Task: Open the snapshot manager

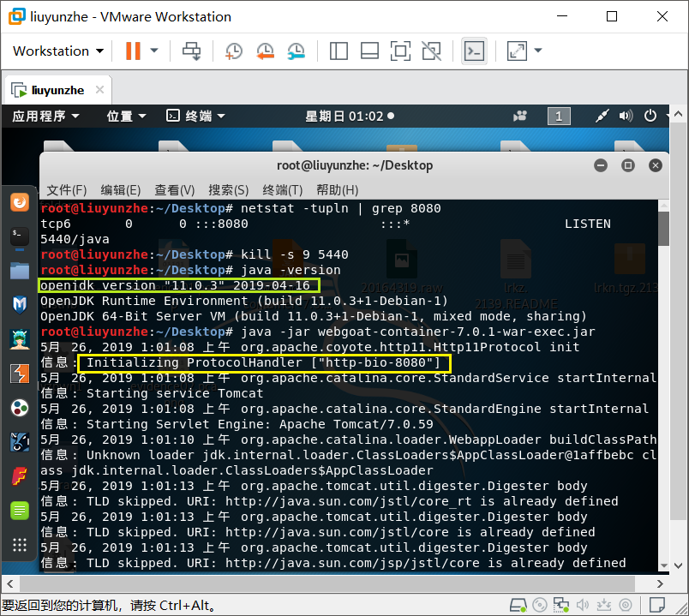Action: click(x=297, y=51)
